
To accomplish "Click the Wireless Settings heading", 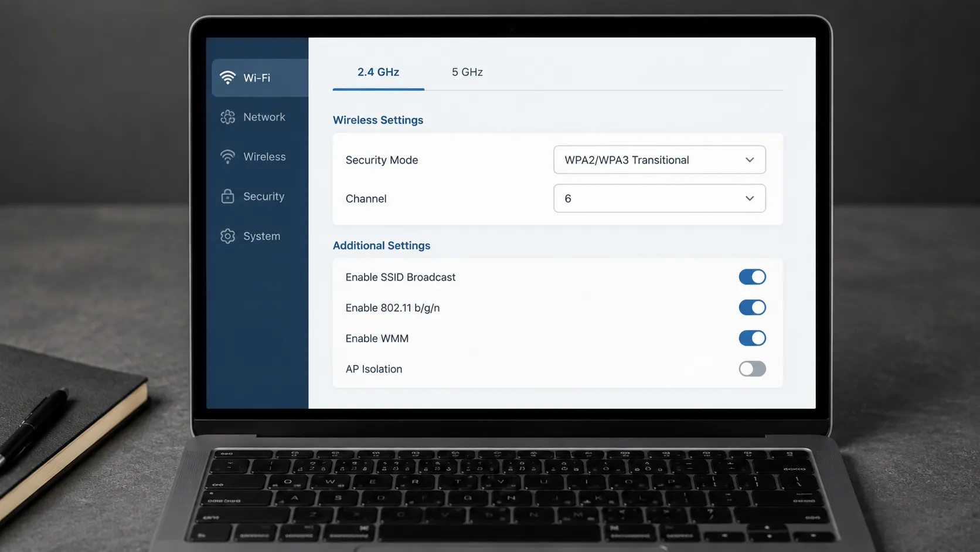I will [x=378, y=120].
